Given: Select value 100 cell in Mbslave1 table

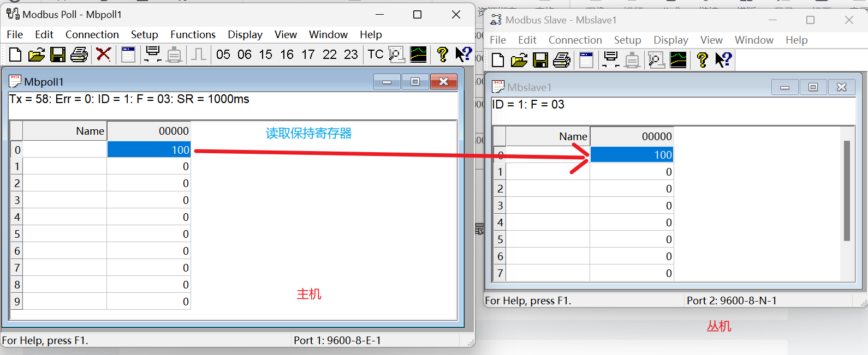Looking at the screenshot, I should click(632, 155).
